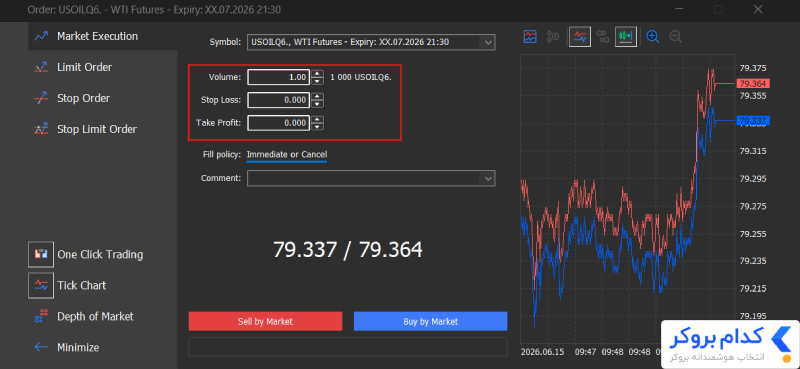Zoom out the tick chart
Screen dimensions: 800x369
(676, 36)
